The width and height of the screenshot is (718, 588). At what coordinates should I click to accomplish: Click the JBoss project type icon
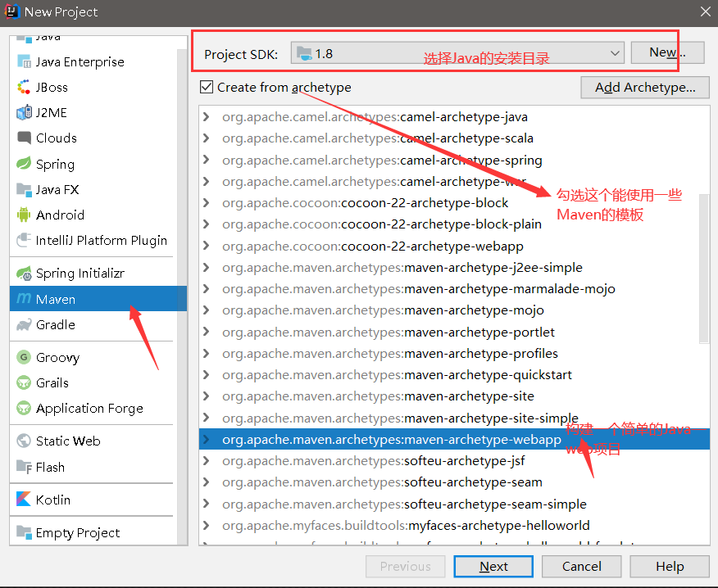click(24, 87)
